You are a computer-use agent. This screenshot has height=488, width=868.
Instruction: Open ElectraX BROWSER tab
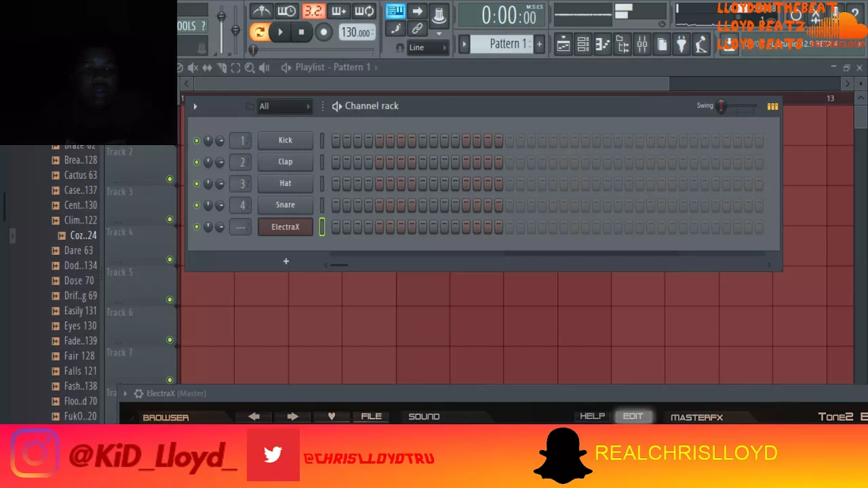point(165,418)
